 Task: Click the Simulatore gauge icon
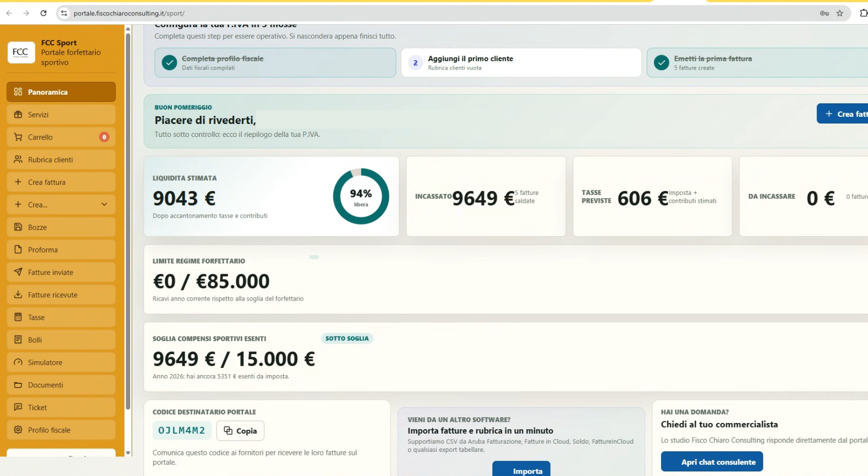click(x=18, y=362)
